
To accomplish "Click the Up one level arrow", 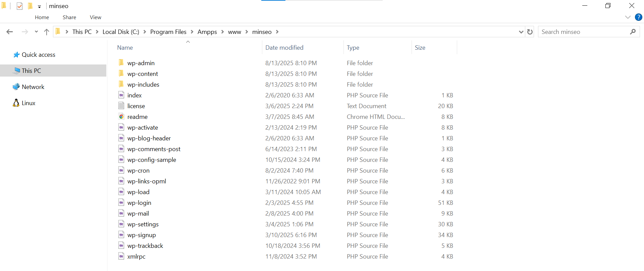I will (x=47, y=32).
